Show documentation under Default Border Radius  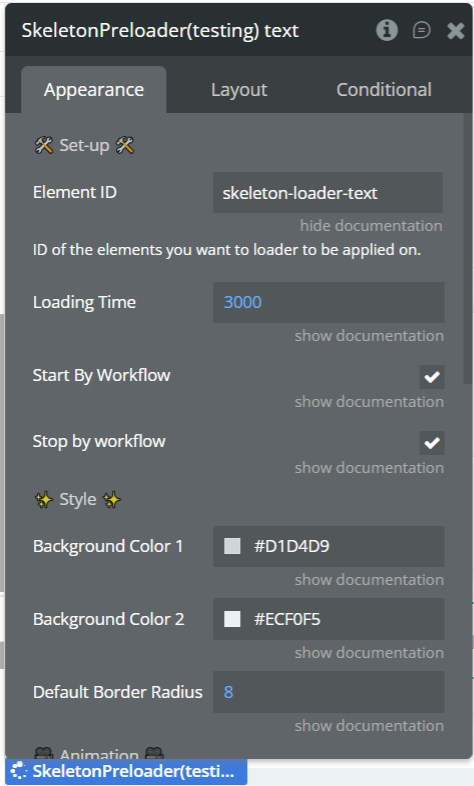(x=369, y=726)
